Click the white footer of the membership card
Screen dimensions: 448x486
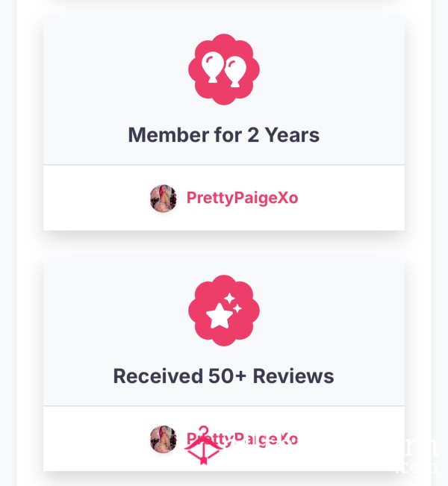coord(224,198)
